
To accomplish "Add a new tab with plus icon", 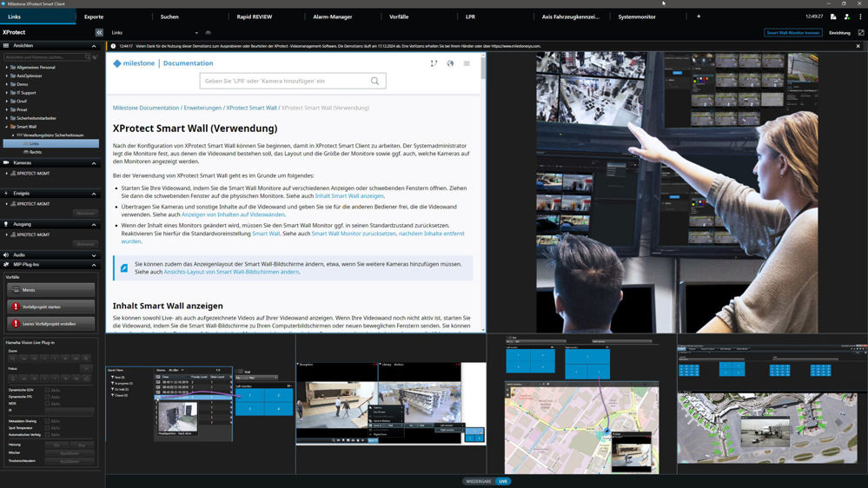I will (698, 16).
